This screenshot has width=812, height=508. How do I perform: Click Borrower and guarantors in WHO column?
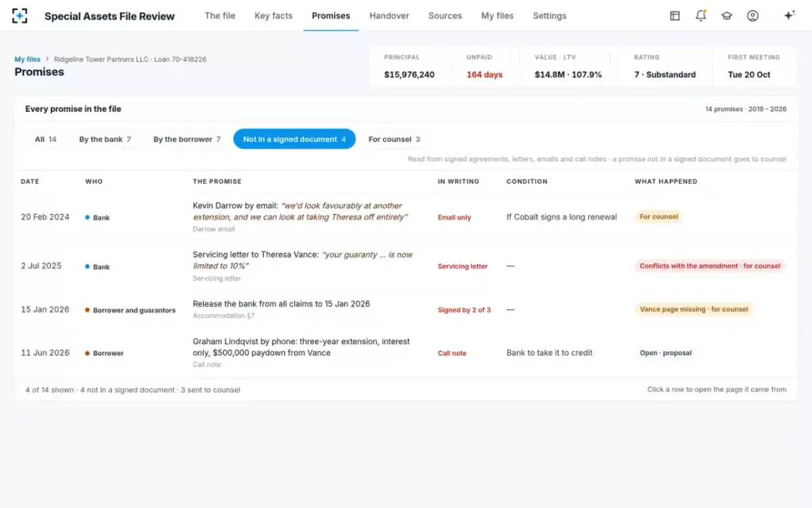click(x=134, y=310)
